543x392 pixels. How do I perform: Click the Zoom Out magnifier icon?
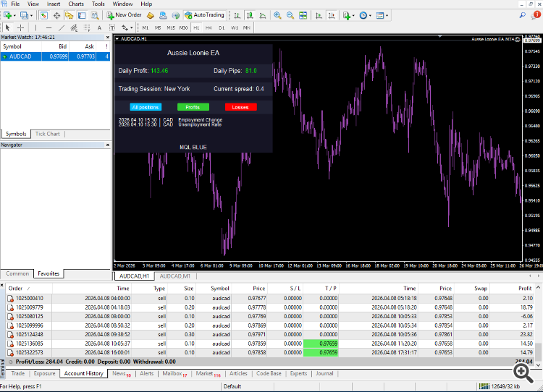coord(290,15)
